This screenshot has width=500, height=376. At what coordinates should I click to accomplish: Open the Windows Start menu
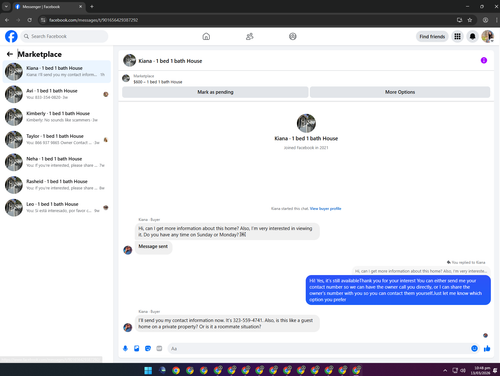148,370
